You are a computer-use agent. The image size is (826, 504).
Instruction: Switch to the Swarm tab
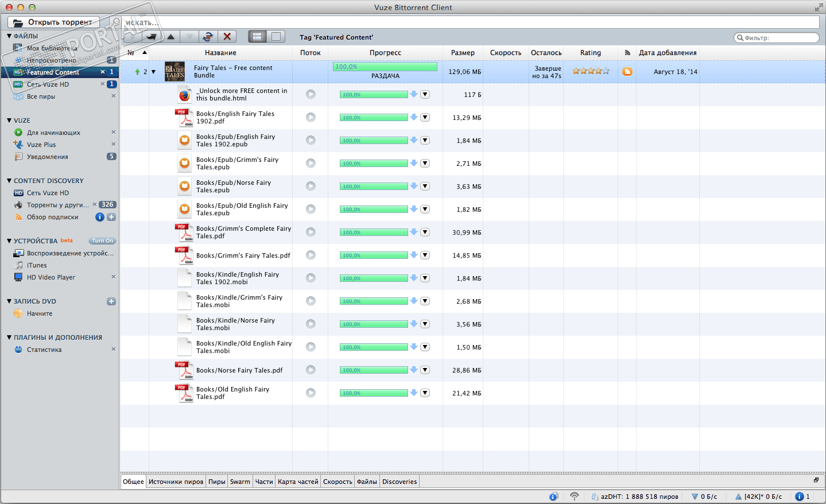tap(240, 482)
